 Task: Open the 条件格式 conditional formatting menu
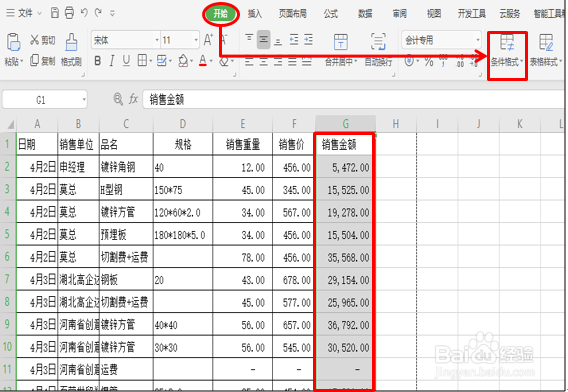pos(507,51)
